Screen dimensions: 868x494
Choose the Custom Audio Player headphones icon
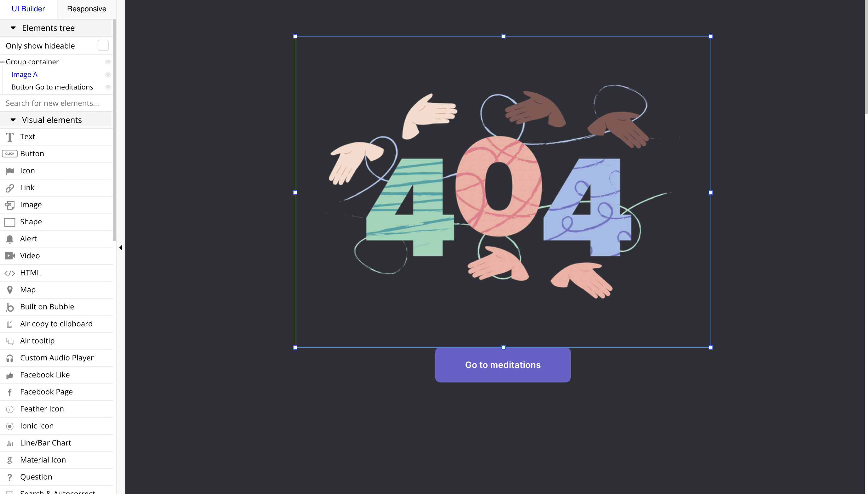[9, 358]
